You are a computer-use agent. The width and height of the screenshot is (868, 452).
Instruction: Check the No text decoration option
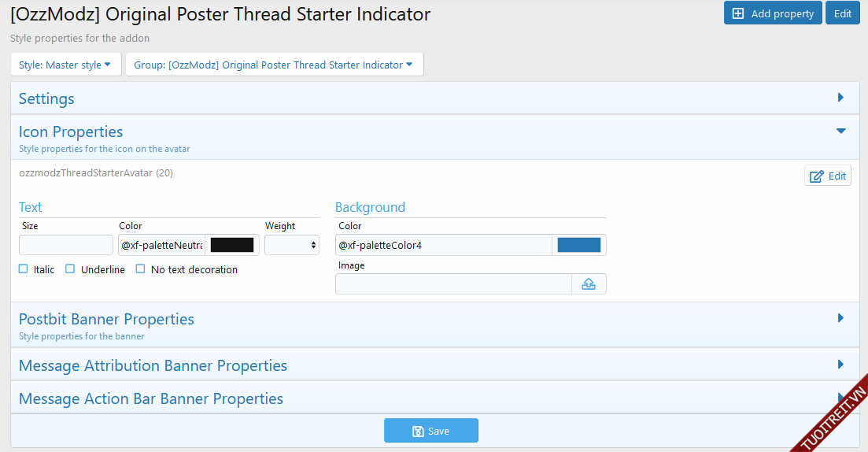point(140,269)
